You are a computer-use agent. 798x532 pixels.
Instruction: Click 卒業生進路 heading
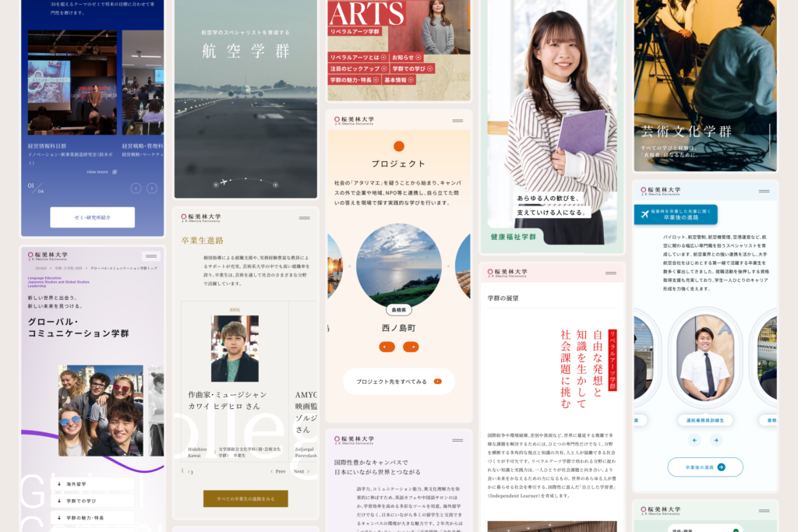[x=203, y=240]
